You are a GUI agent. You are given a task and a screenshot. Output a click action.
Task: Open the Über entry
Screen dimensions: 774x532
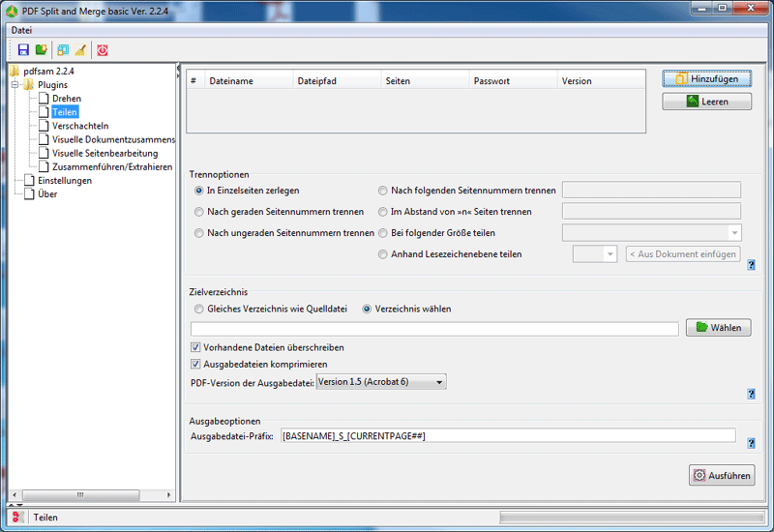coord(47,194)
